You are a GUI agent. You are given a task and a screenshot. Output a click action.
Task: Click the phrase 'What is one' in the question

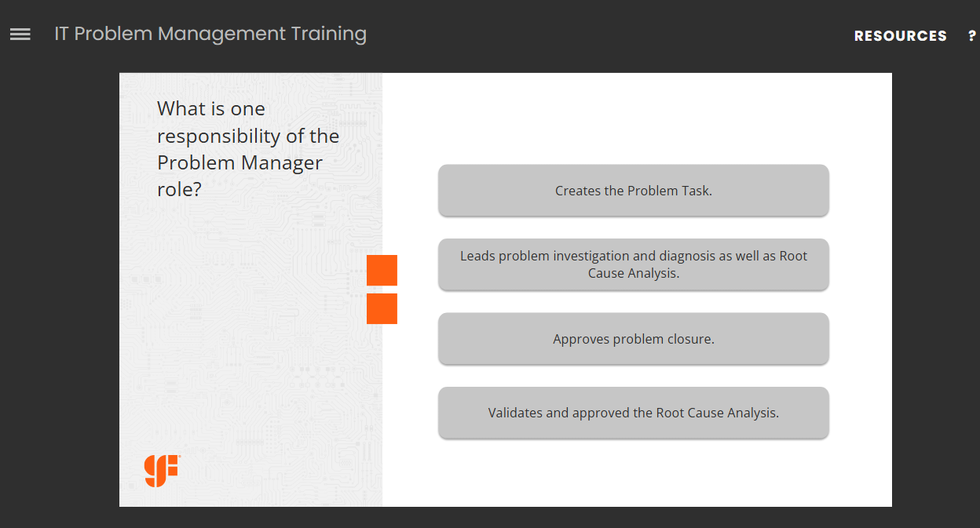coord(211,109)
